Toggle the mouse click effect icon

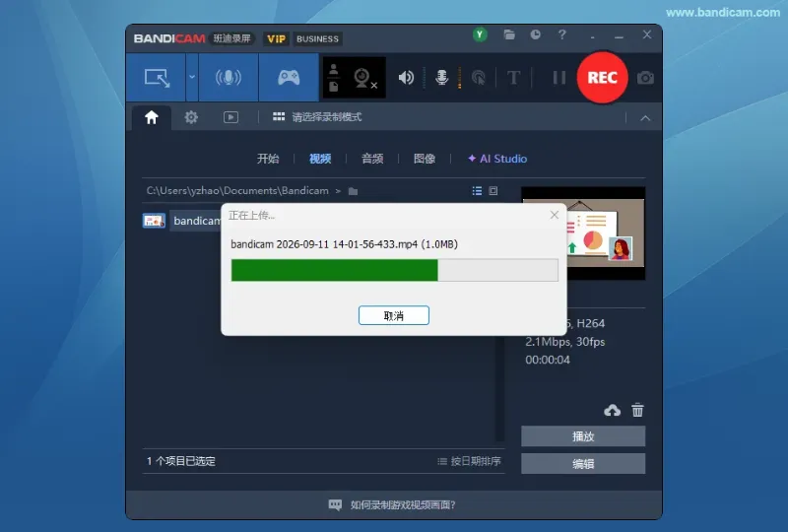click(479, 78)
